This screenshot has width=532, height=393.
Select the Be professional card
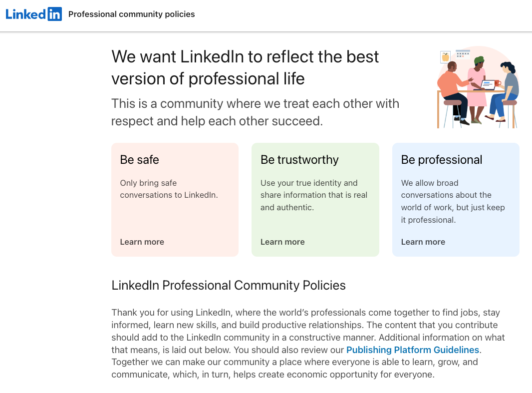456,200
